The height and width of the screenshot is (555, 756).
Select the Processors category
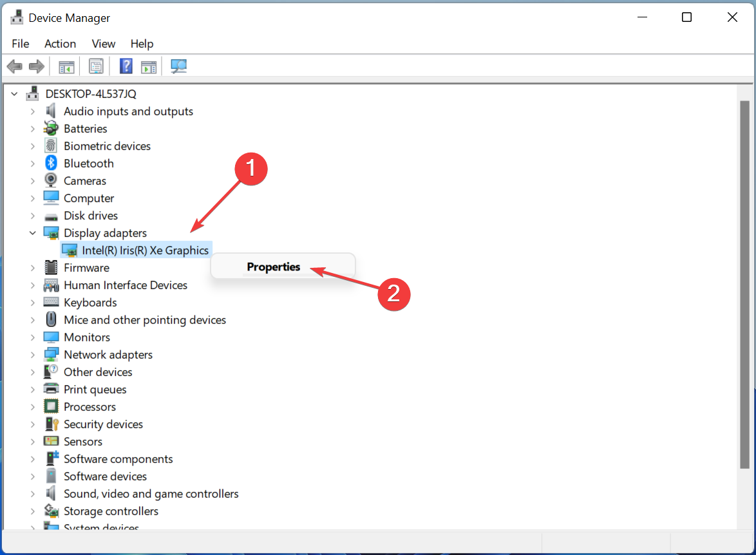coord(90,407)
